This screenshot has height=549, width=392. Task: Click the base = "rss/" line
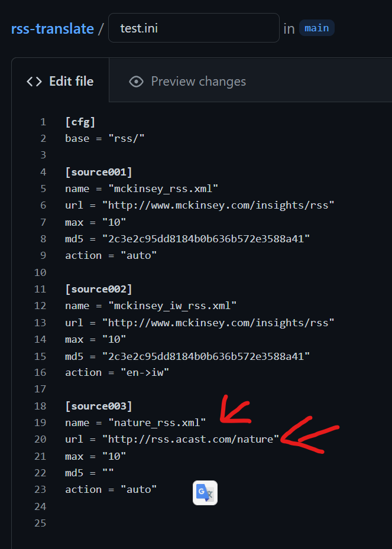105,138
